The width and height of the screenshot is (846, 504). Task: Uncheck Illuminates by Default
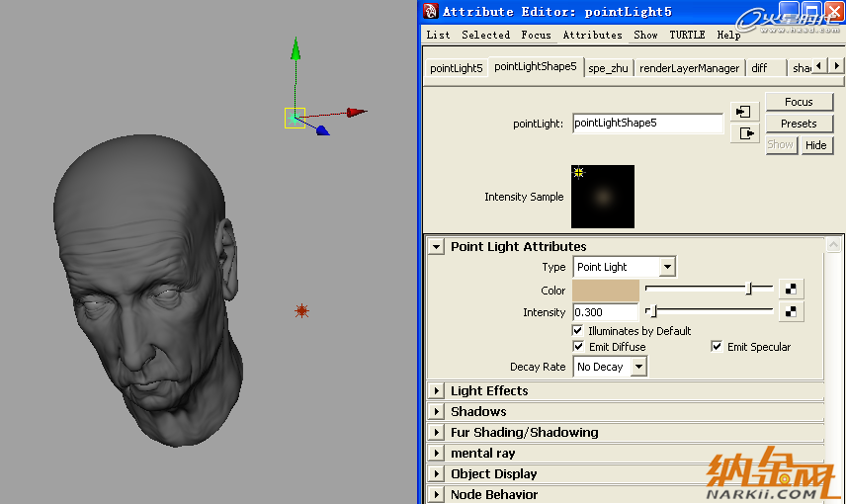click(x=578, y=330)
